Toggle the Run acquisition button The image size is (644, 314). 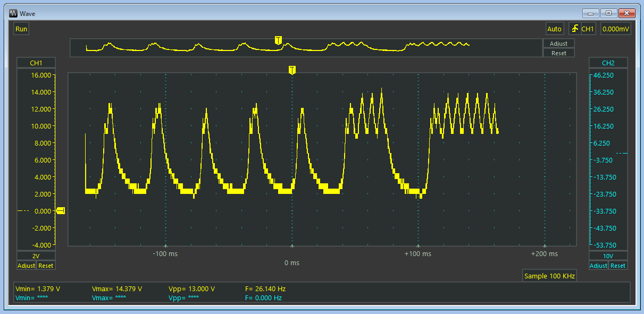21,29
